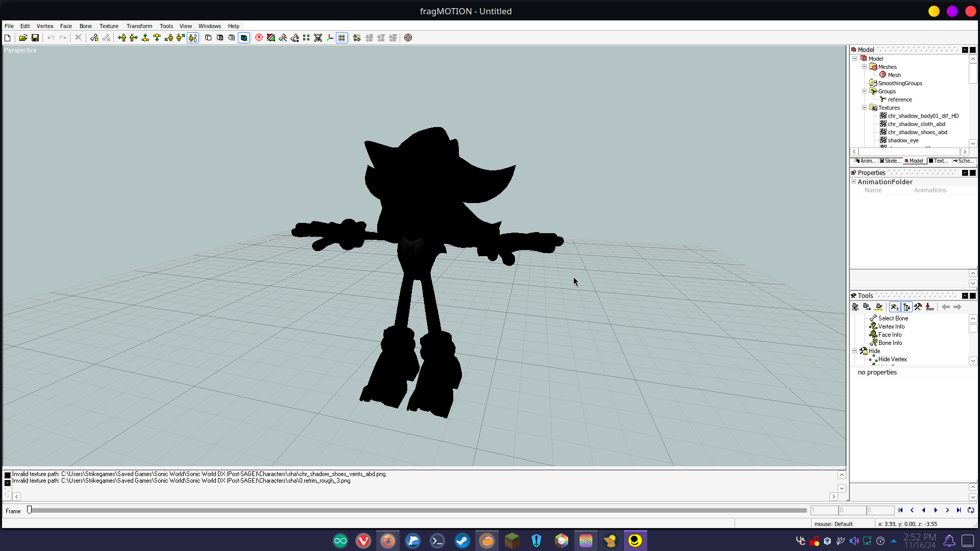This screenshot has width=980, height=551.
Task: Select the Hide Vertex tool
Action: tap(893, 359)
